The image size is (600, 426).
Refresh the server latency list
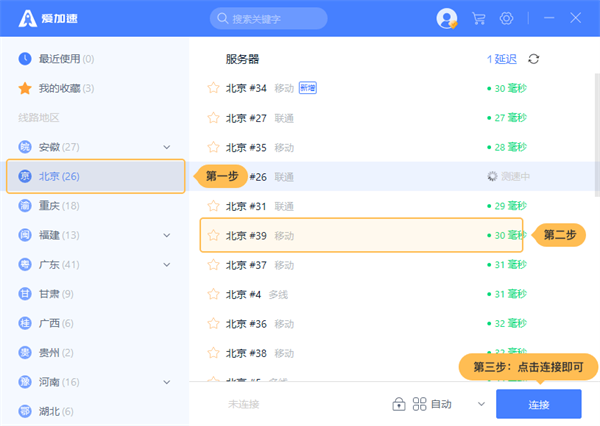click(534, 59)
